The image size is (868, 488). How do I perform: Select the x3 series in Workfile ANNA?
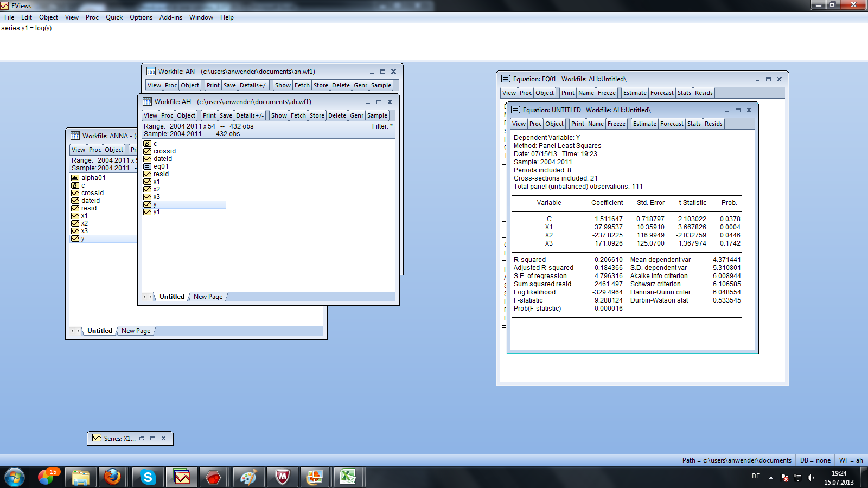click(x=80, y=231)
